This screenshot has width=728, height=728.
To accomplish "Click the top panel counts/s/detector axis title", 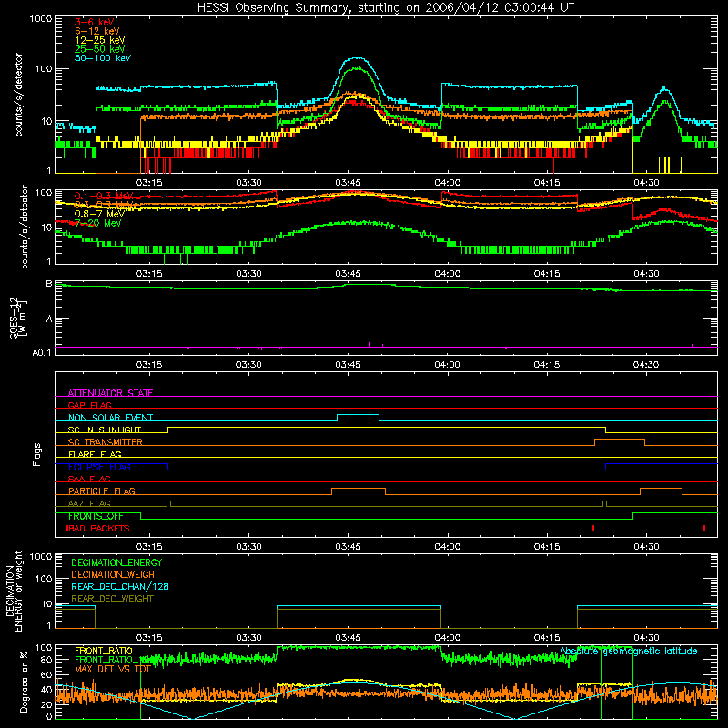I will click(x=18, y=95).
